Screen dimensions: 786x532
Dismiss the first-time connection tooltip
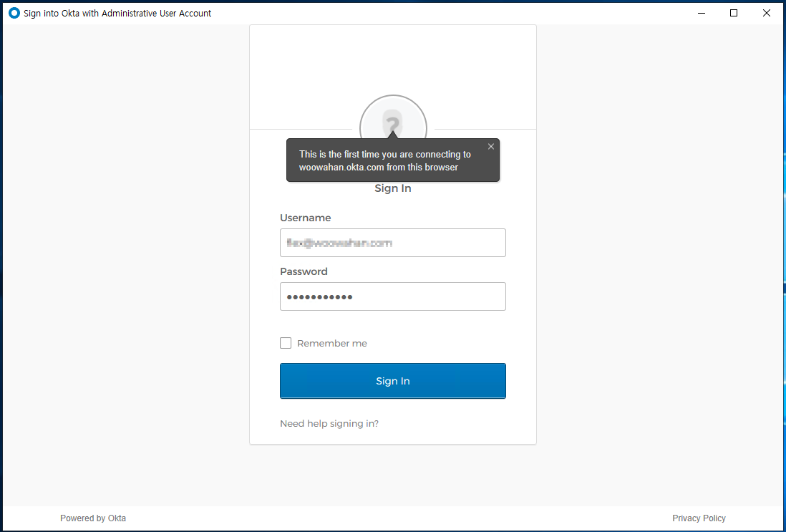[x=491, y=146]
